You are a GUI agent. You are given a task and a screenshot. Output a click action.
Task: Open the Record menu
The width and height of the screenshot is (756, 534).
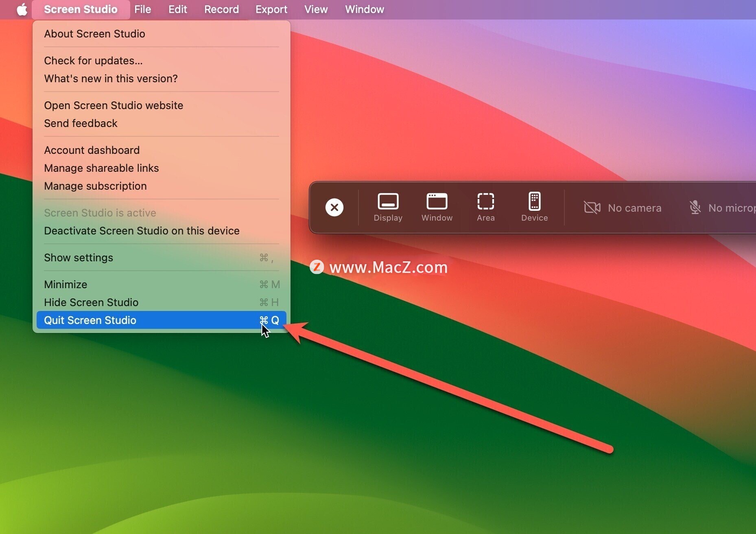click(x=221, y=9)
